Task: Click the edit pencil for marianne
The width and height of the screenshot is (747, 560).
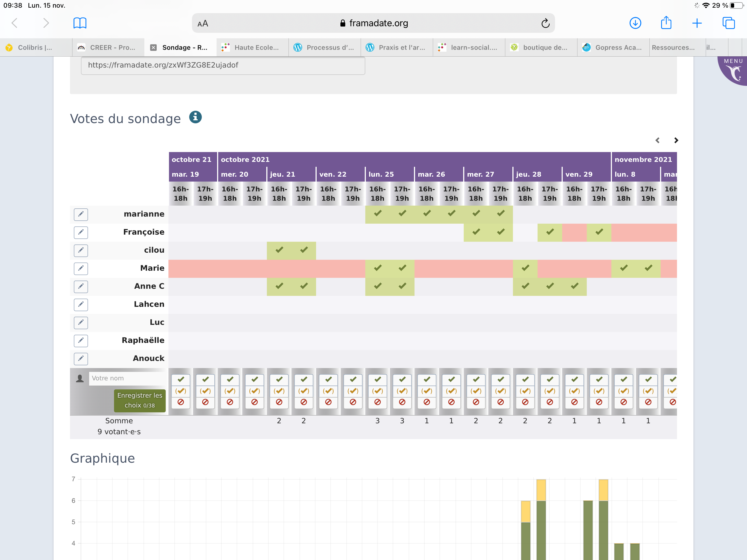Action: pyautogui.click(x=81, y=214)
